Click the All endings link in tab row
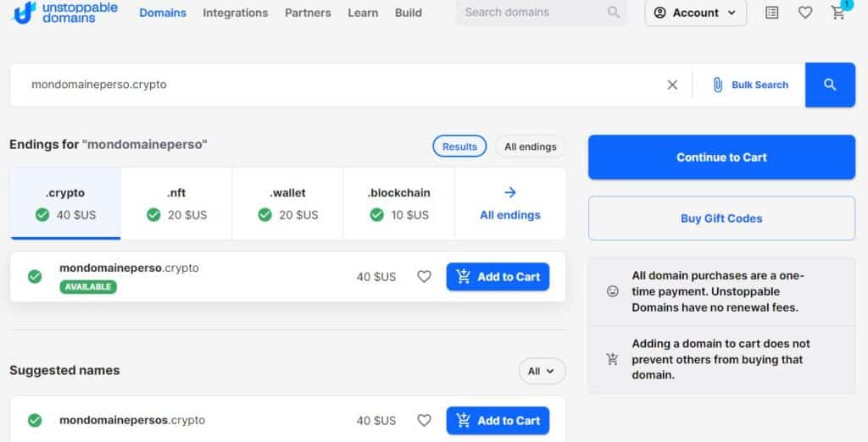Image resolution: width=868 pixels, height=442 pixels. point(509,215)
